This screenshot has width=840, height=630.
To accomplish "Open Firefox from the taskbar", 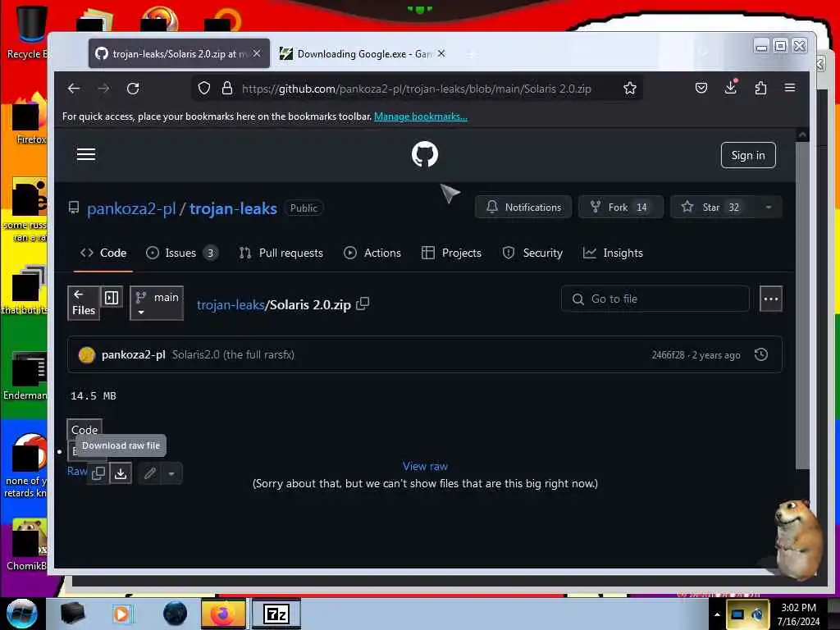I will [x=223, y=614].
